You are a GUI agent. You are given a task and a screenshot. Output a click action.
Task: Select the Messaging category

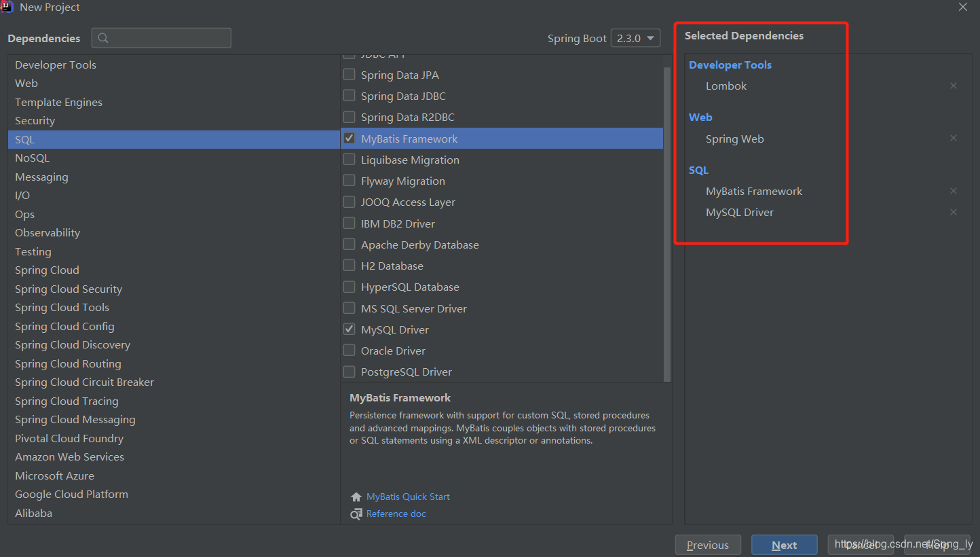174,177
